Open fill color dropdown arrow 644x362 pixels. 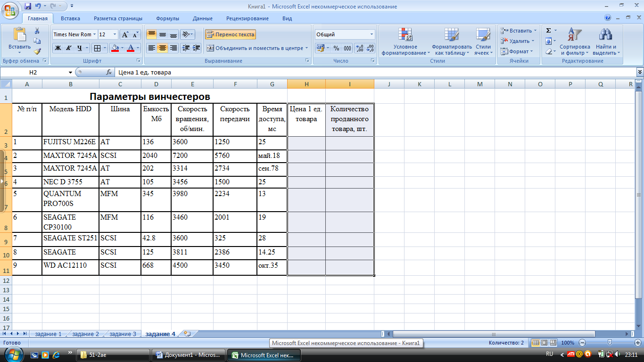pos(122,48)
